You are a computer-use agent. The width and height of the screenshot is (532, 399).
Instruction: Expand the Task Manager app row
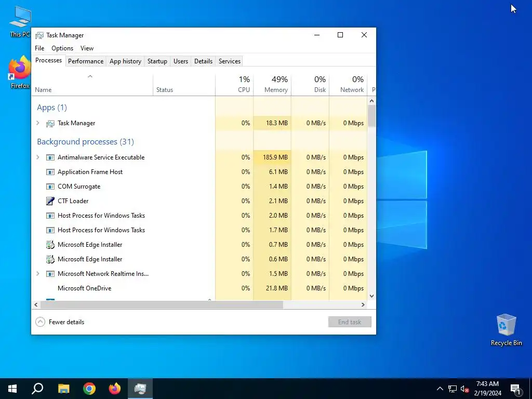point(38,123)
